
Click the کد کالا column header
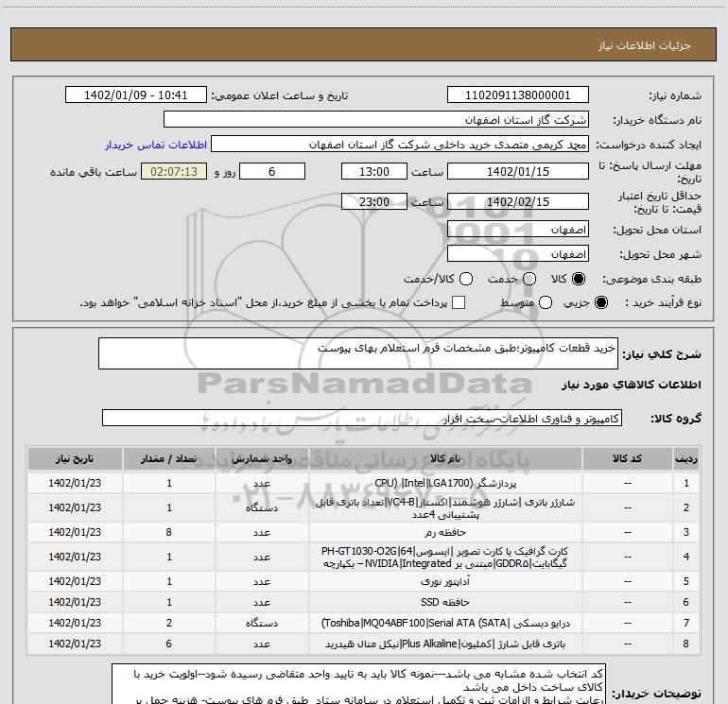(x=627, y=458)
